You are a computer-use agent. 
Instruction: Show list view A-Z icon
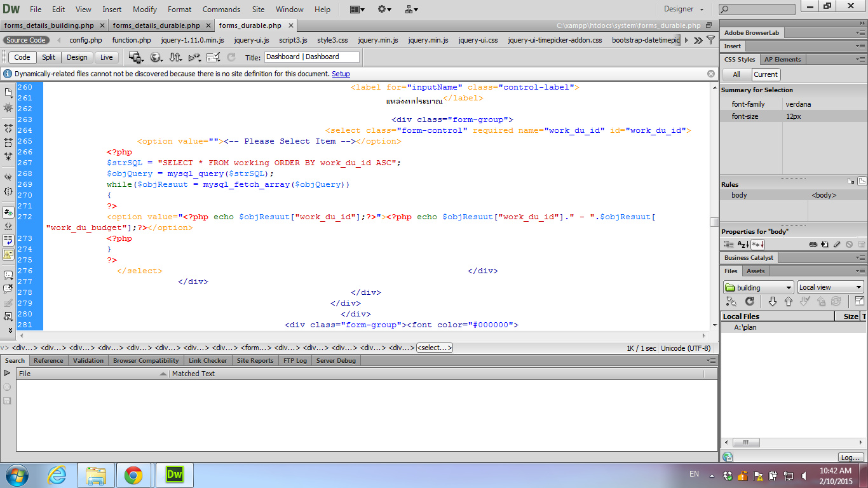742,244
